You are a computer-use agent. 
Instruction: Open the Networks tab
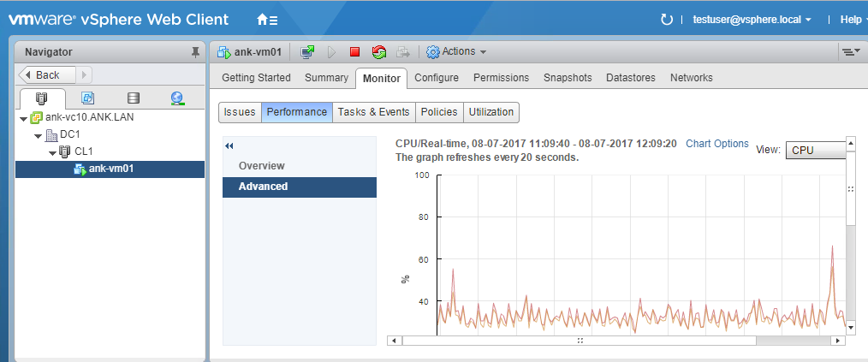692,78
